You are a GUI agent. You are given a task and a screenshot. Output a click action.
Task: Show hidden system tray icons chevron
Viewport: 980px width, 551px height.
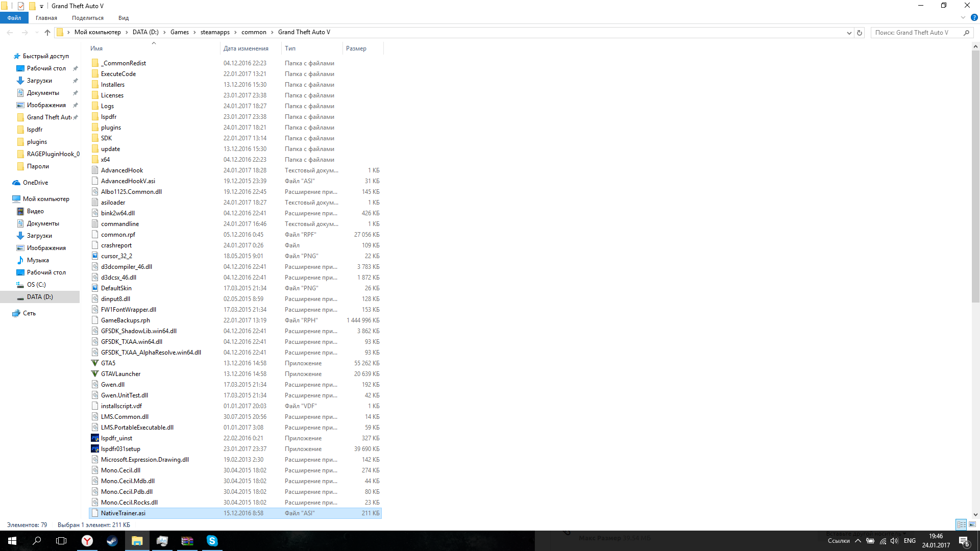tap(858, 541)
